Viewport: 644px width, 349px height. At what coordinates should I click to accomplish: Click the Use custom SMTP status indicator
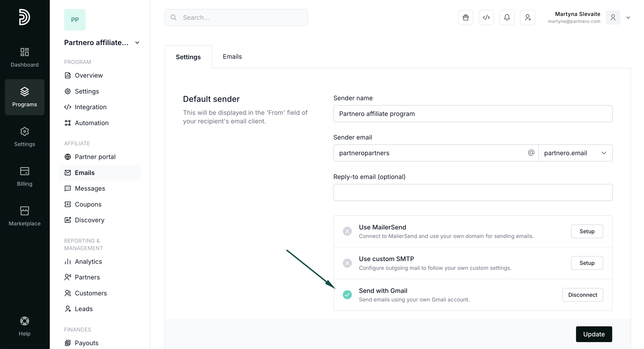pos(347,263)
